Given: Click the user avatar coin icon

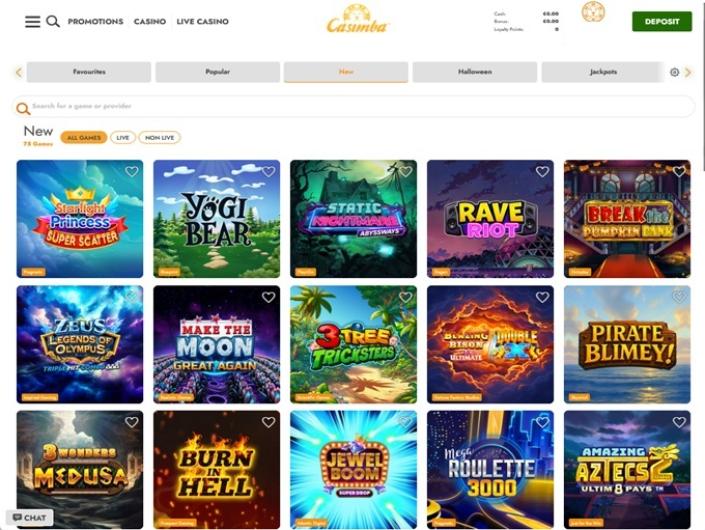Looking at the screenshot, I should tap(593, 12).
